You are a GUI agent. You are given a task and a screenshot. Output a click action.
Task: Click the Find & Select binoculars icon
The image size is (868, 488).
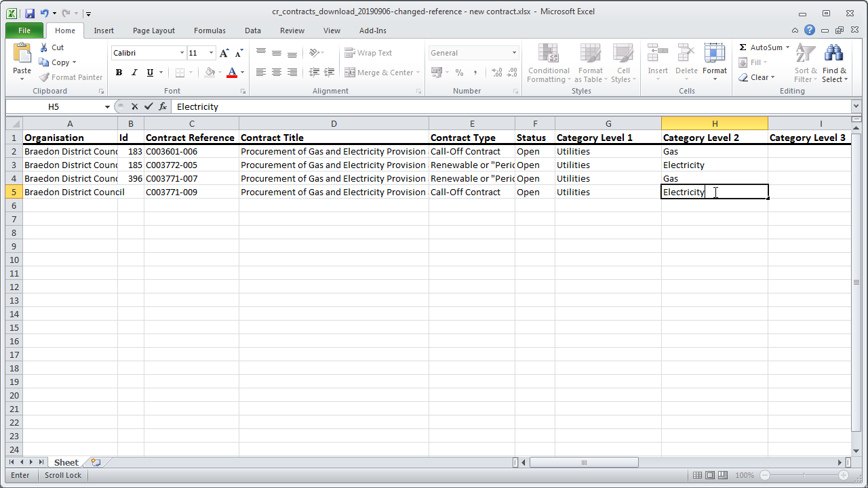[x=834, y=54]
